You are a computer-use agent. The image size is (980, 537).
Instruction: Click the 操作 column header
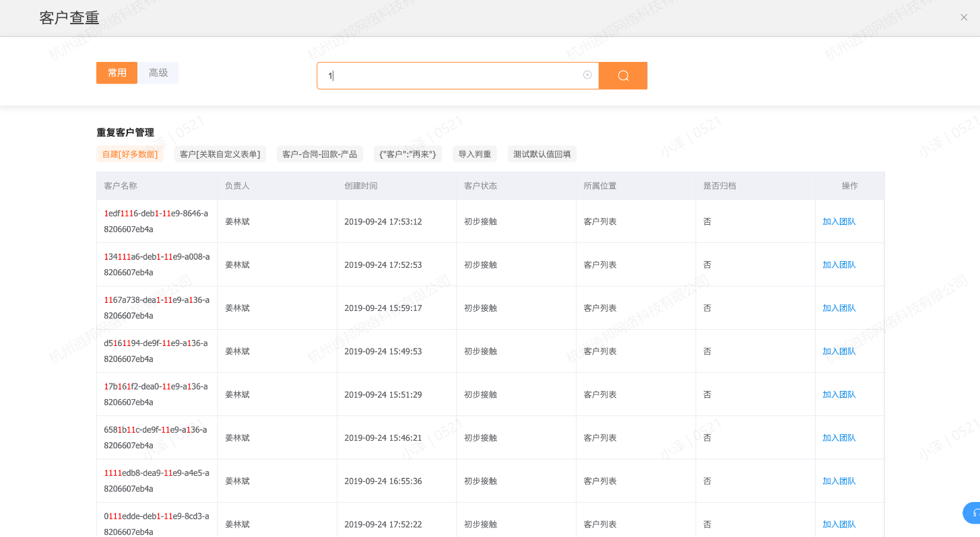coord(850,186)
